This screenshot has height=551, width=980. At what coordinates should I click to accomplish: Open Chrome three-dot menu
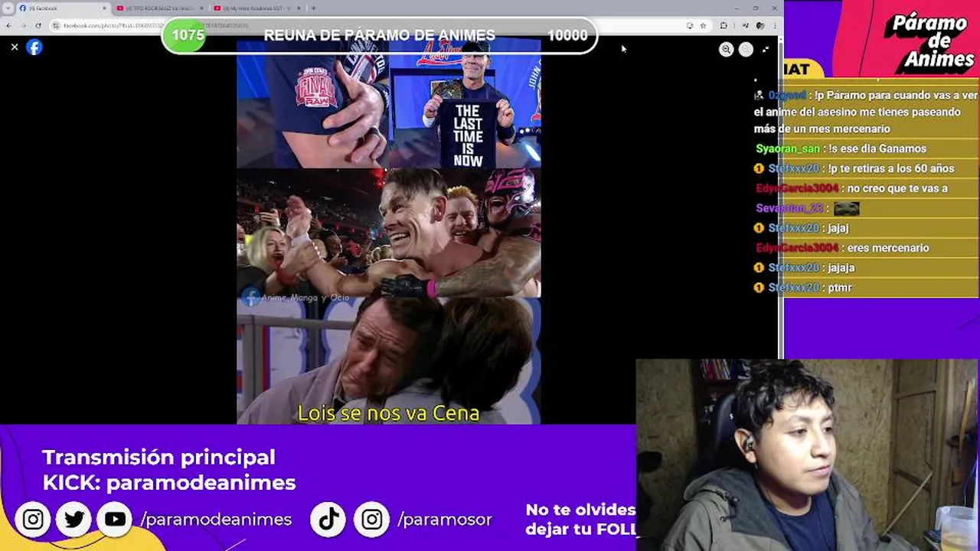tap(774, 25)
